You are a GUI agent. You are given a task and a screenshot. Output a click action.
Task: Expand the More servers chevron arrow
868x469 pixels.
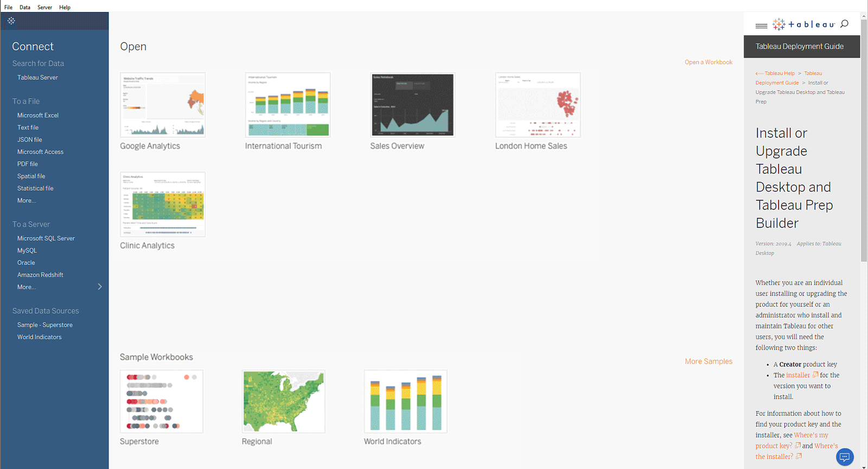pyautogui.click(x=100, y=287)
